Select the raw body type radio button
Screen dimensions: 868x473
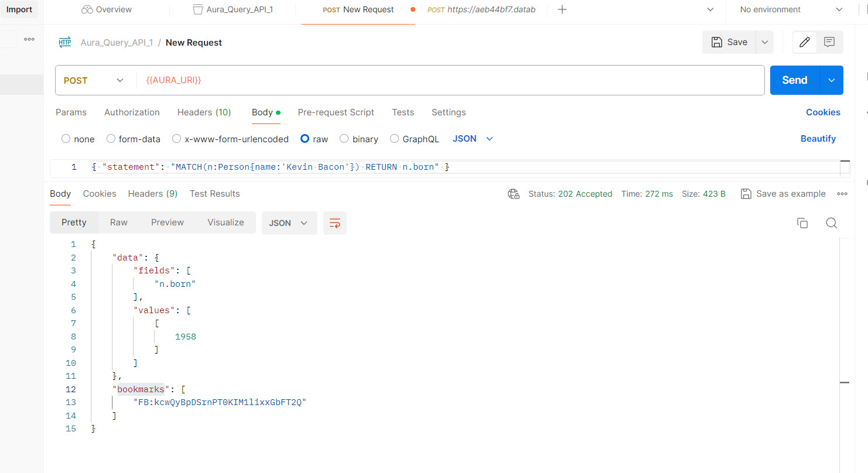[x=305, y=139]
